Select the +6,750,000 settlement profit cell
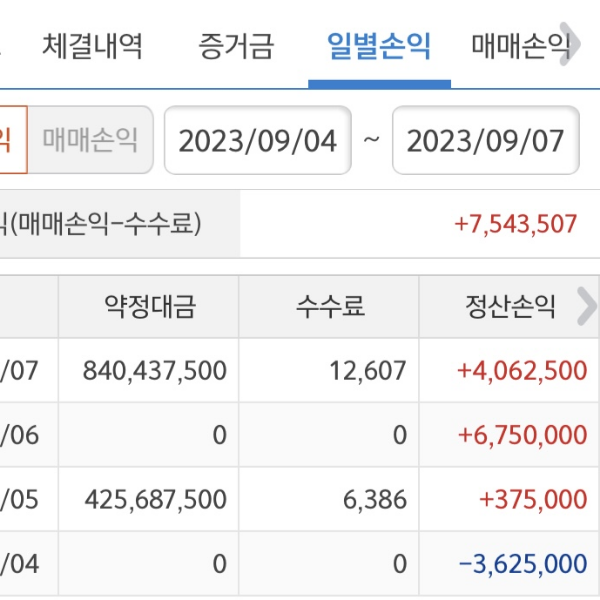The width and height of the screenshot is (600, 600). click(521, 435)
